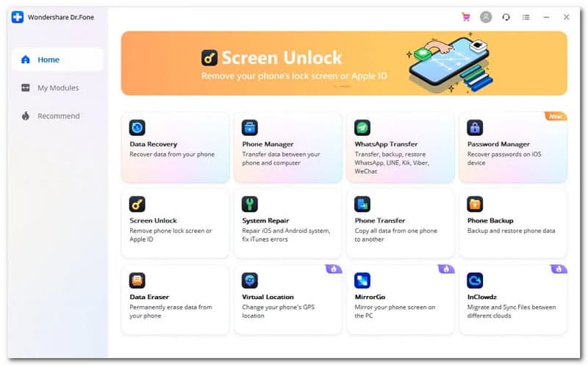Switch to My Modules tab
This screenshot has width=588, height=366.
57,87
